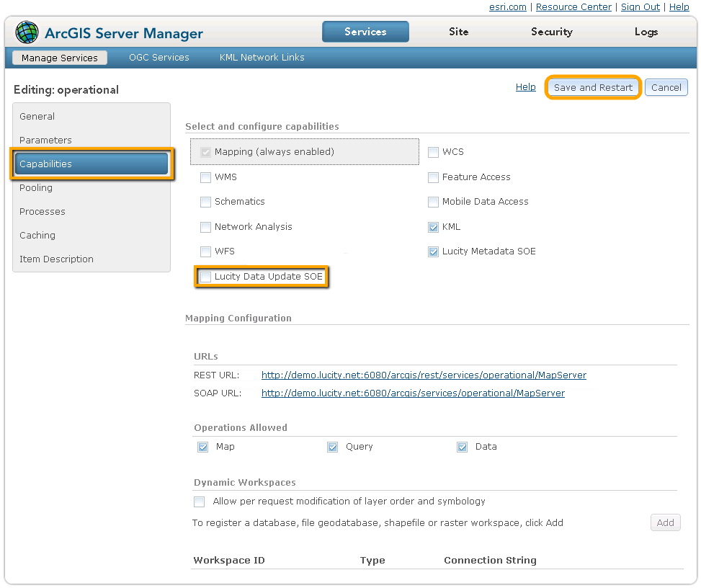Open the top-right Help link

(679, 6)
